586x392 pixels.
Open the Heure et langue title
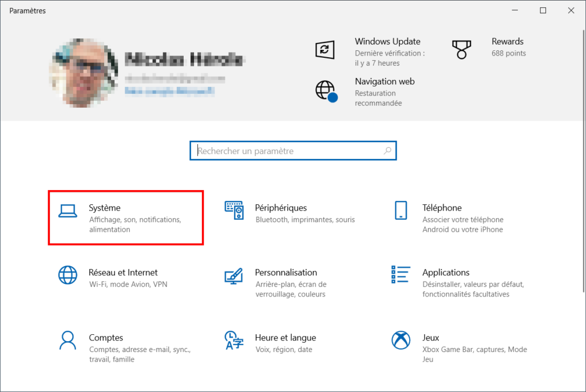(286, 338)
